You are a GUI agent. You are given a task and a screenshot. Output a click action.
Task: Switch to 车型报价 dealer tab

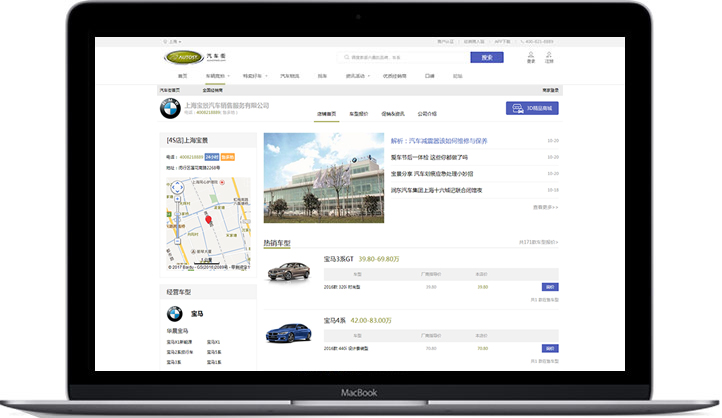(359, 114)
